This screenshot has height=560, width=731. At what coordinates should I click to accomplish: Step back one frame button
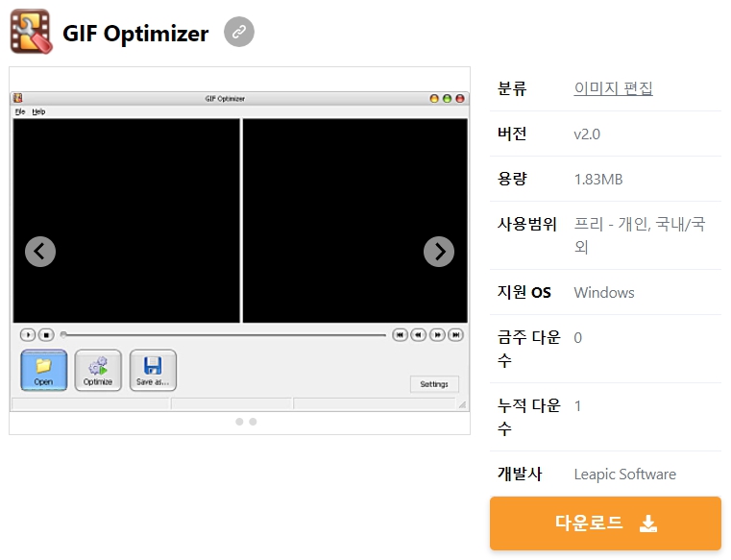[418, 335]
